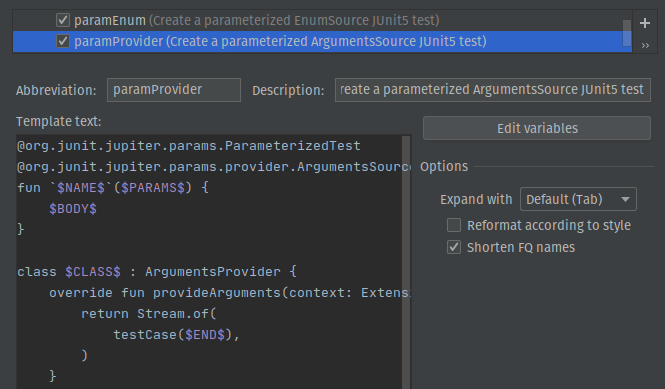Select the paramEnum template row
This screenshot has height=389, width=665.
click(x=322, y=20)
